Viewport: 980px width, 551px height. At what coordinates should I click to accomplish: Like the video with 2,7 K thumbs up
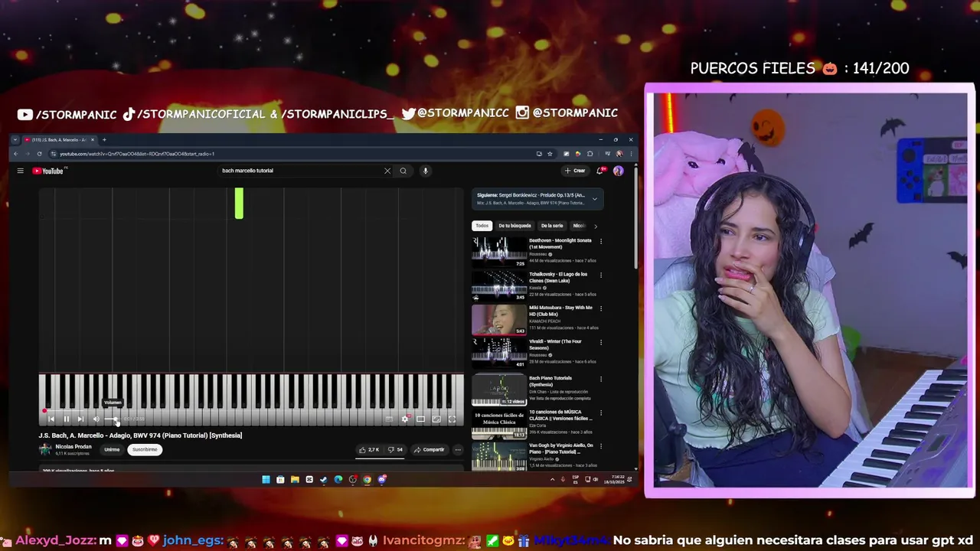point(369,449)
